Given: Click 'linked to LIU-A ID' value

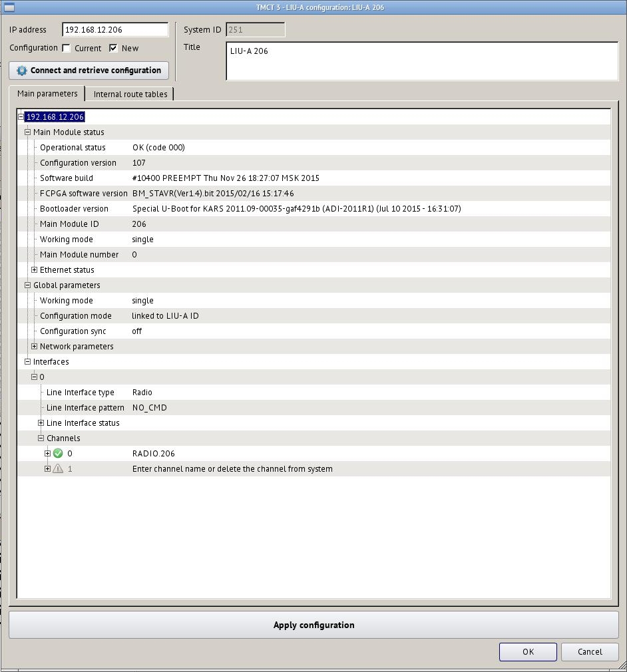Looking at the screenshot, I should point(165,316).
